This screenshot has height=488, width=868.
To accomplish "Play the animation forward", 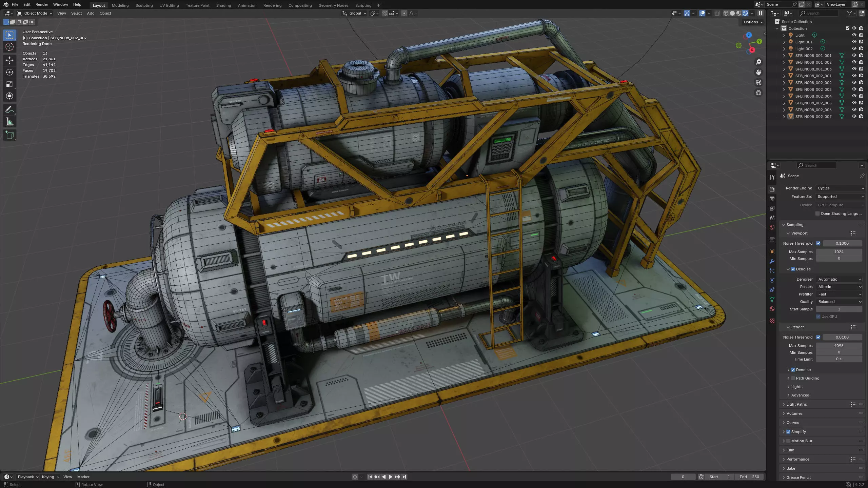I will [x=390, y=477].
